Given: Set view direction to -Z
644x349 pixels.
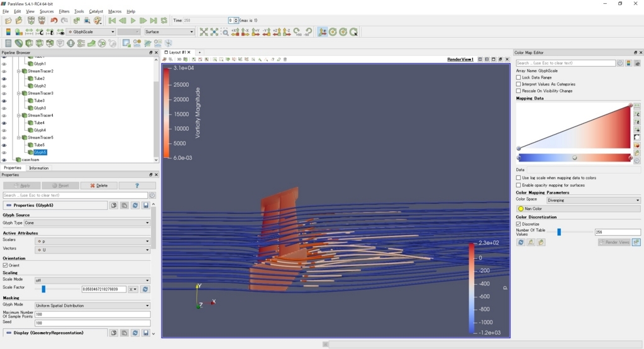Looking at the screenshot, I should point(287,31).
